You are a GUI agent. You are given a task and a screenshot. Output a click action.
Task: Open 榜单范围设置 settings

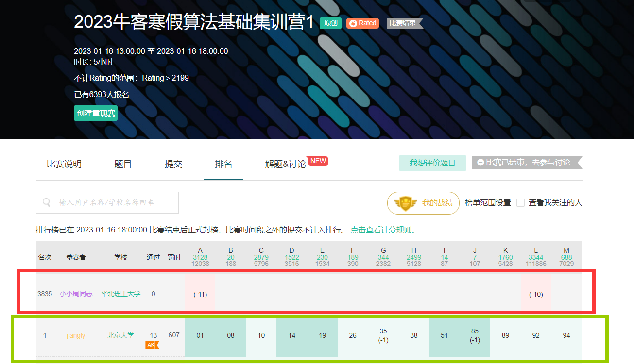click(x=488, y=203)
